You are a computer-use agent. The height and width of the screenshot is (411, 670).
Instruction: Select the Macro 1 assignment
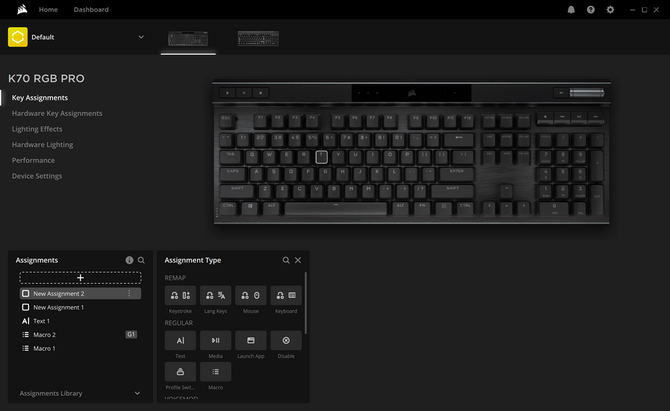[x=80, y=348]
